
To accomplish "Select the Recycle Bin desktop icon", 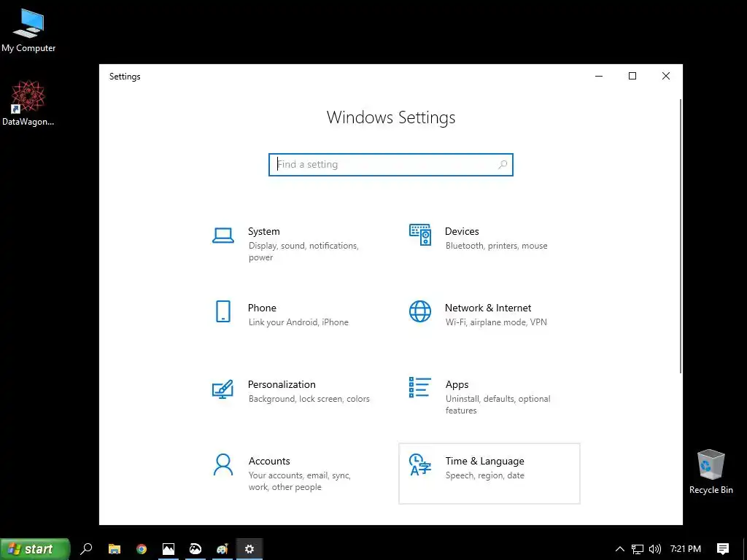I will (711, 472).
